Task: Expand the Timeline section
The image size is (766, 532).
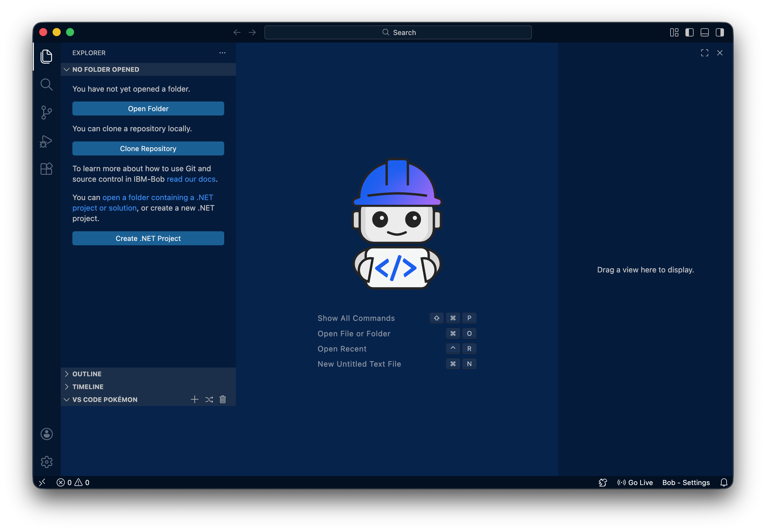Action: [x=88, y=387]
